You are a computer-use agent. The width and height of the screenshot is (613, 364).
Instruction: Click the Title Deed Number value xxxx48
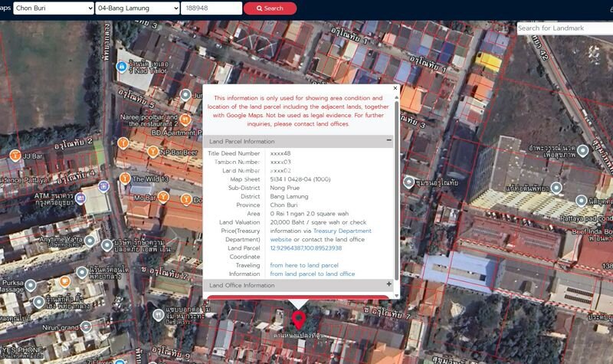click(x=280, y=154)
